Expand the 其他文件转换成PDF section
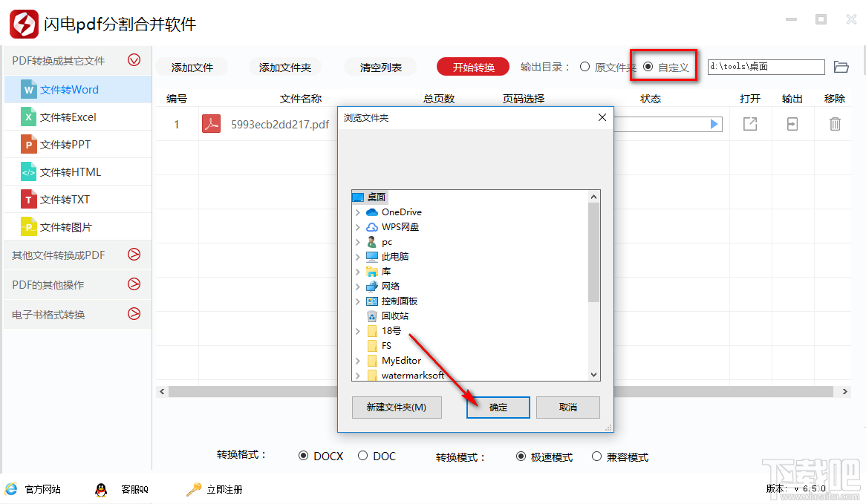 click(x=134, y=254)
